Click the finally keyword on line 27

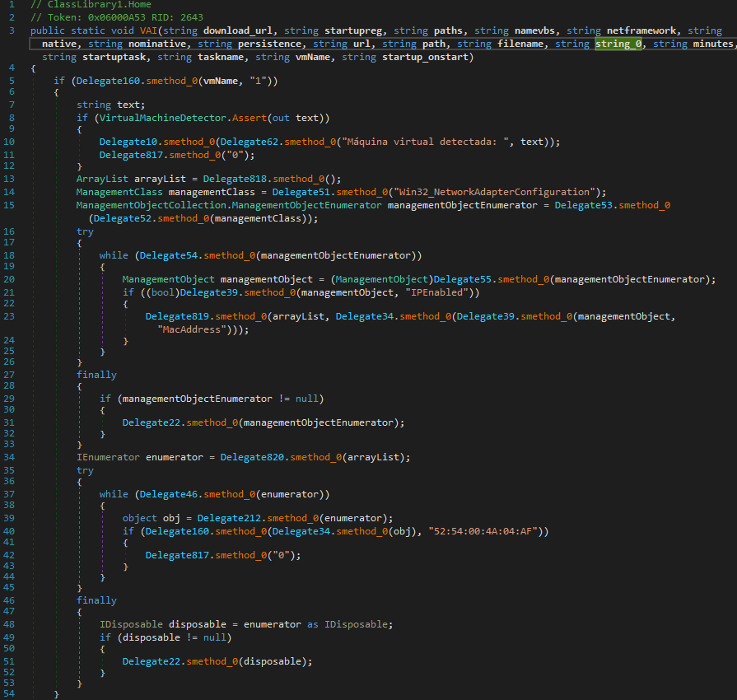point(96,376)
